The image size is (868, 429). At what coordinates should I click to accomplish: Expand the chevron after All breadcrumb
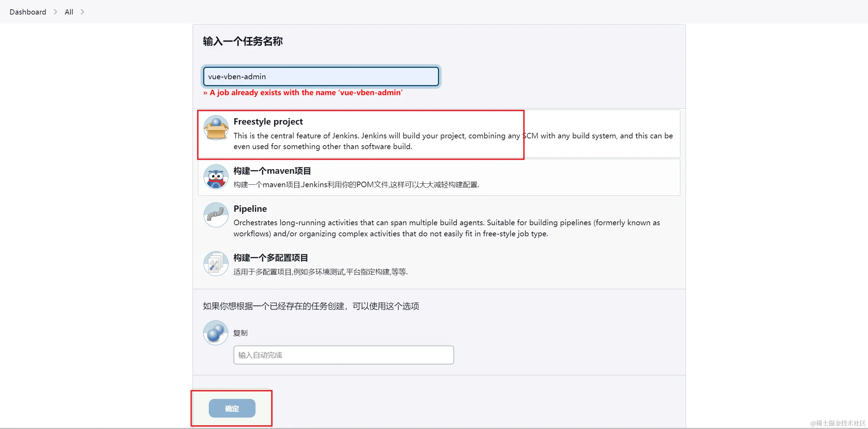[x=82, y=12]
